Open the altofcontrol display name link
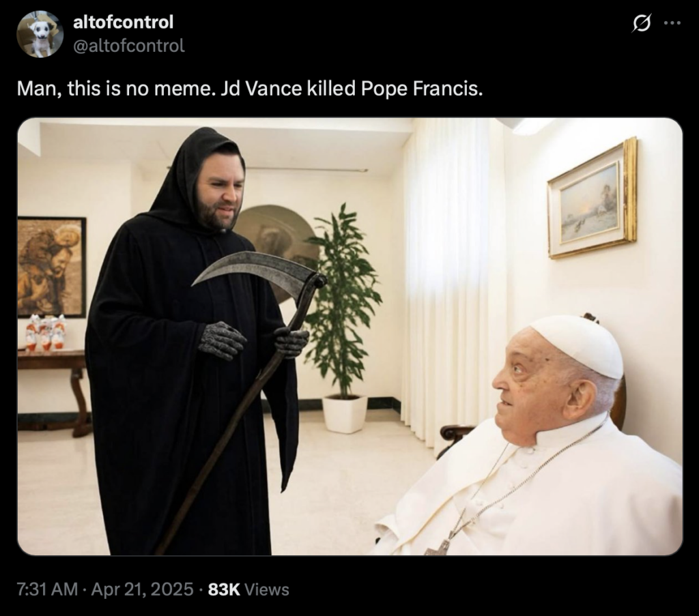The width and height of the screenshot is (699, 616). 123,23
